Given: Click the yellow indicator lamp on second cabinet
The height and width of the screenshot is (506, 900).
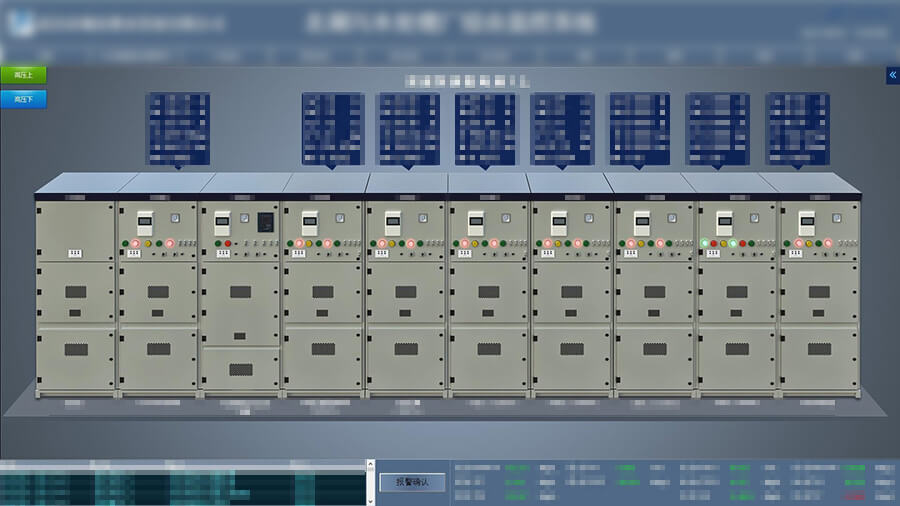Looking at the screenshot, I should 148,243.
